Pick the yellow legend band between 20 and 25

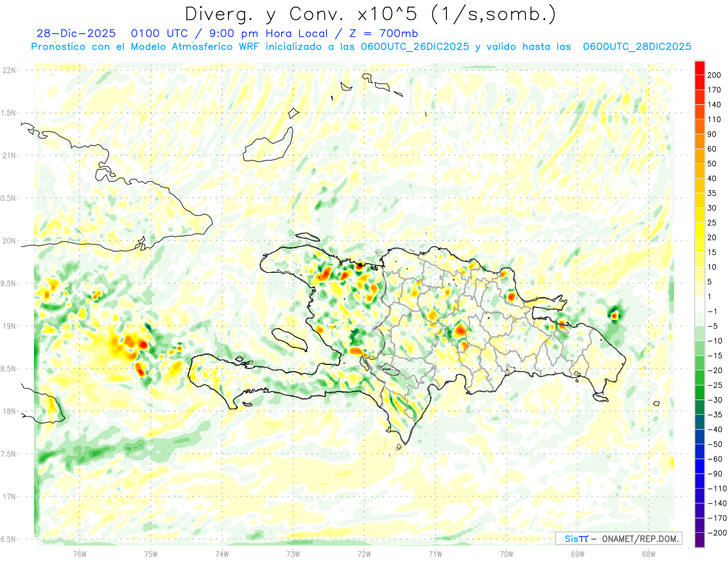(699, 230)
